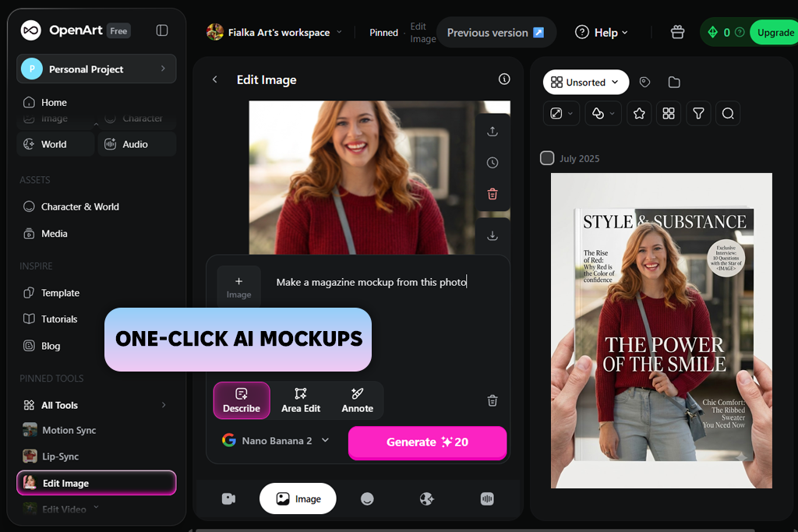Open the generated magazine mockup thumbnail
798x532 pixels.
[x=661, y=330]
